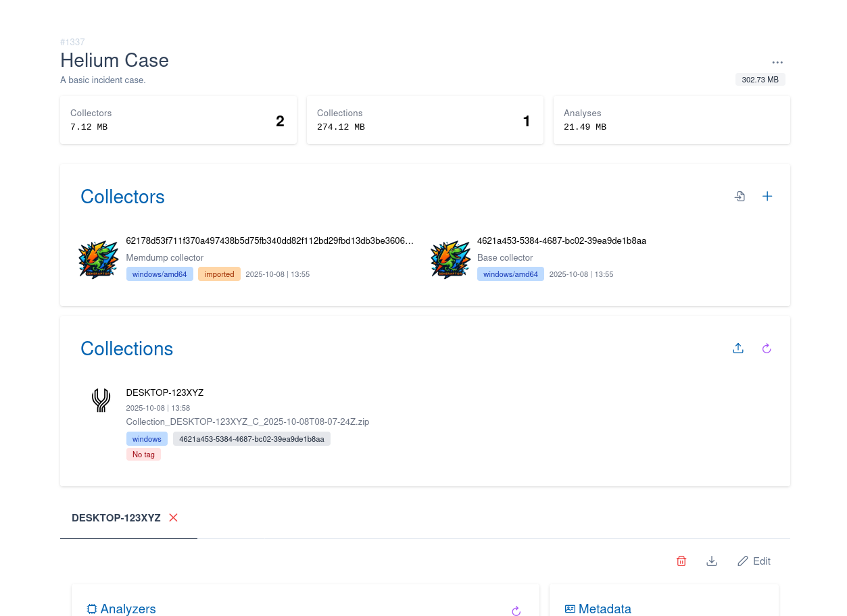
Task: Open the Base collector thumbnail
Action: click(x=450, y=260)
